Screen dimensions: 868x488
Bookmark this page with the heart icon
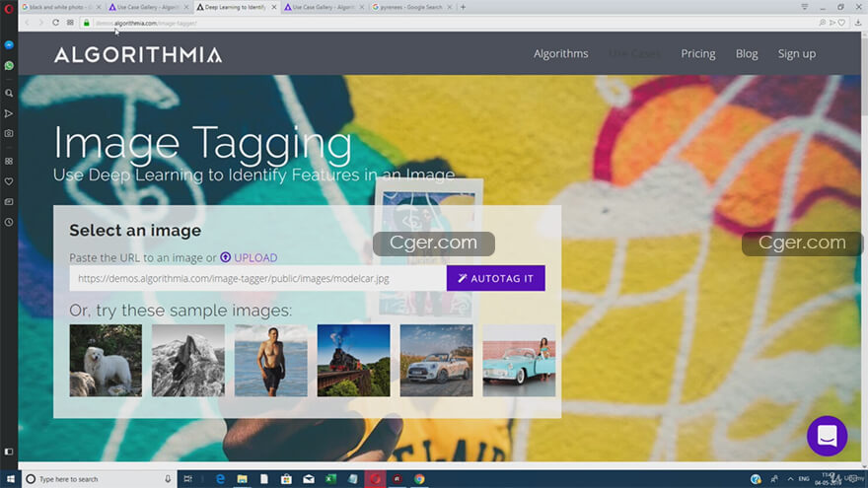coord(841,23)
